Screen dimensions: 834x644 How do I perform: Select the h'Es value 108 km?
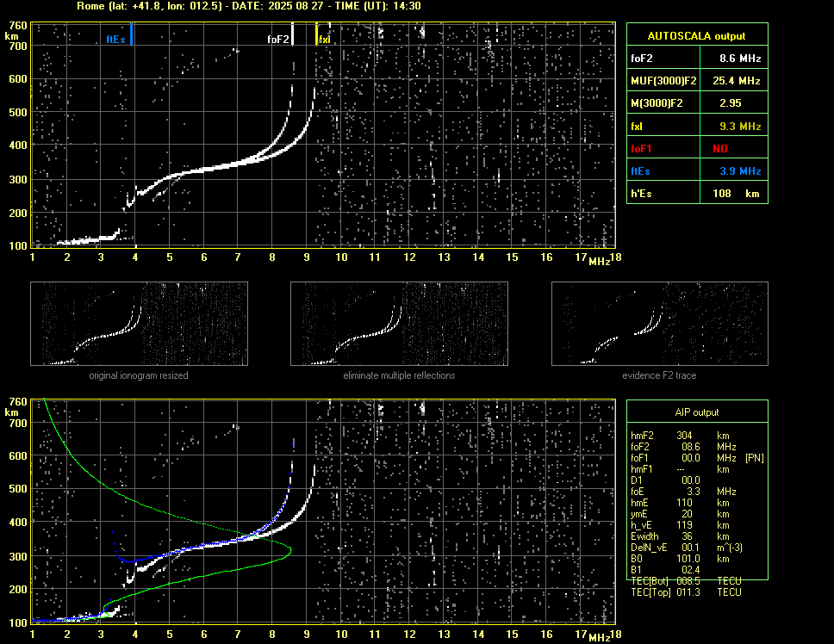736,194
